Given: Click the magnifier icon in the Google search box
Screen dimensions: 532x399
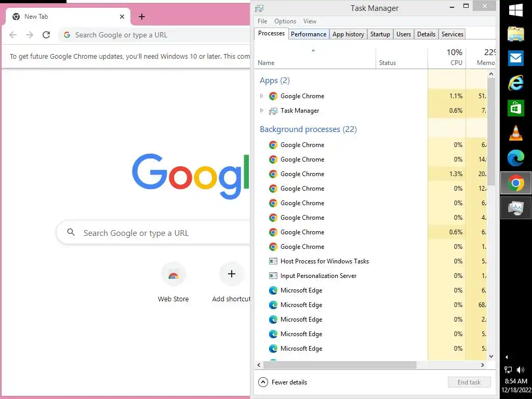Looking at the screenshot, I should (x=71, y=232).
